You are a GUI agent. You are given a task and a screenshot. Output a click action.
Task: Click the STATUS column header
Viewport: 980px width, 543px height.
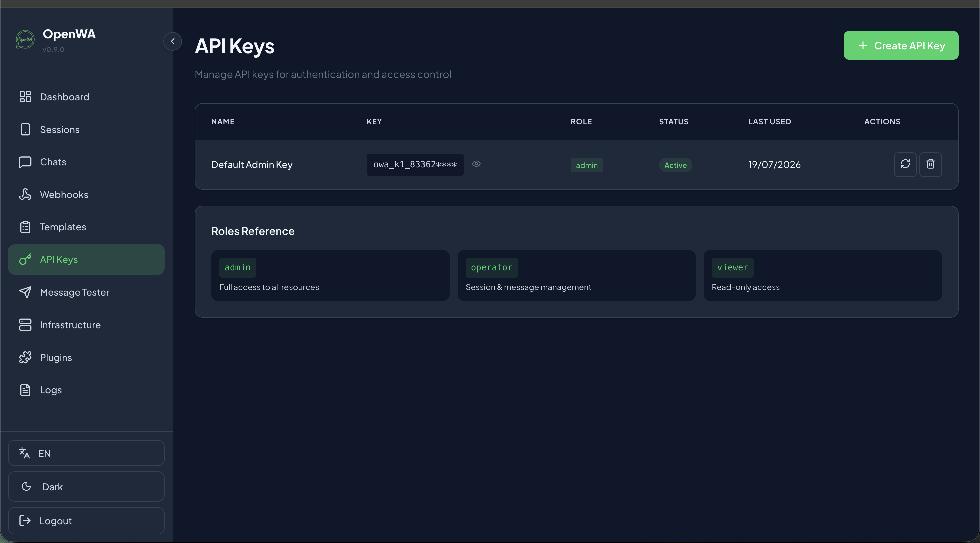click(x=674, y=121)
